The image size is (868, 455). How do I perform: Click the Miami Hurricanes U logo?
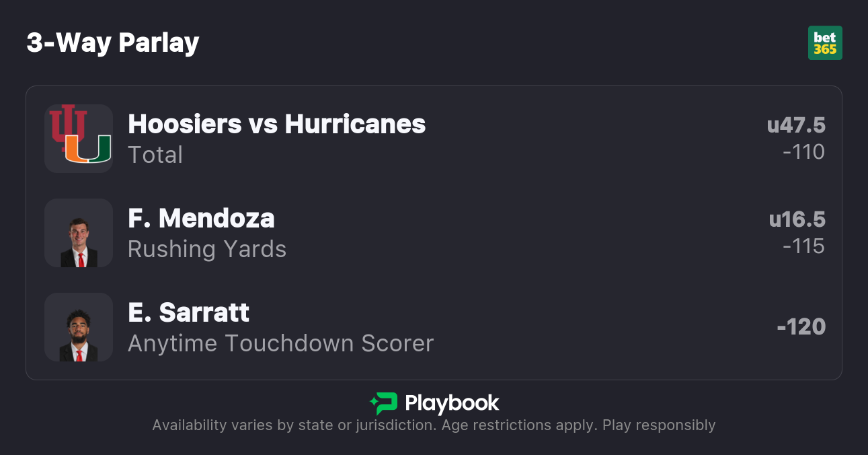(x=87, y=150)
